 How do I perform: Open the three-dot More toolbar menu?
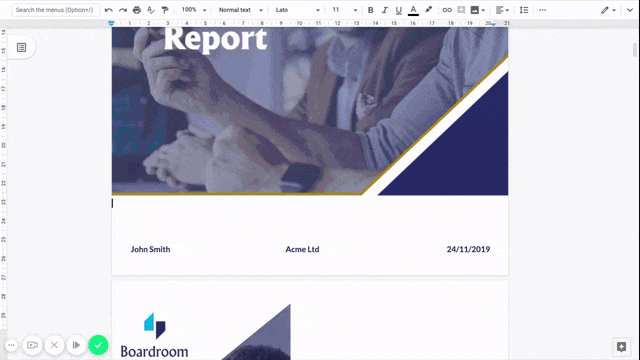(x=542, y=10)
